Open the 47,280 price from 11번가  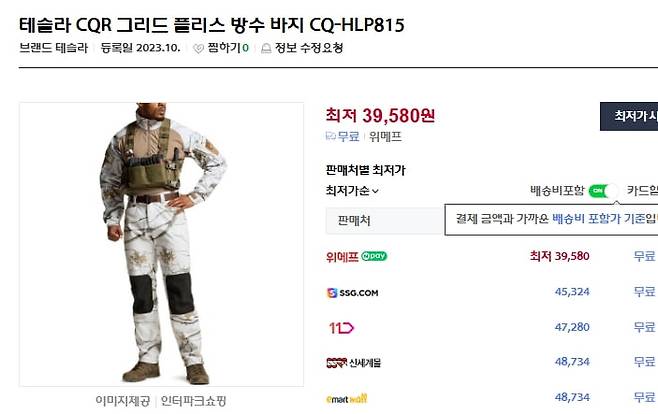coord(572,327)
